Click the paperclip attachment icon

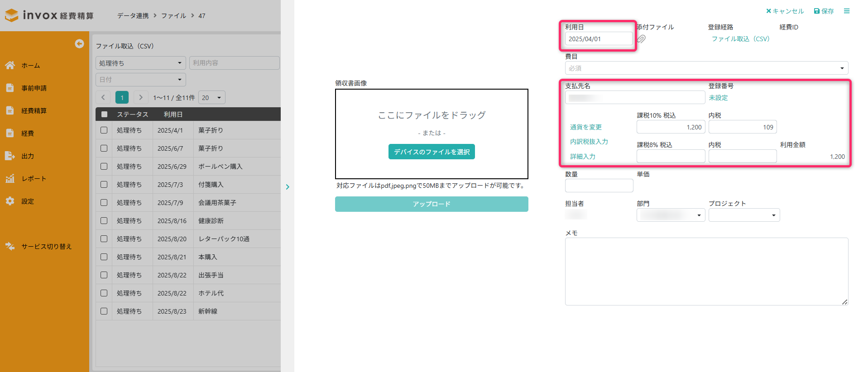(641, 39)
